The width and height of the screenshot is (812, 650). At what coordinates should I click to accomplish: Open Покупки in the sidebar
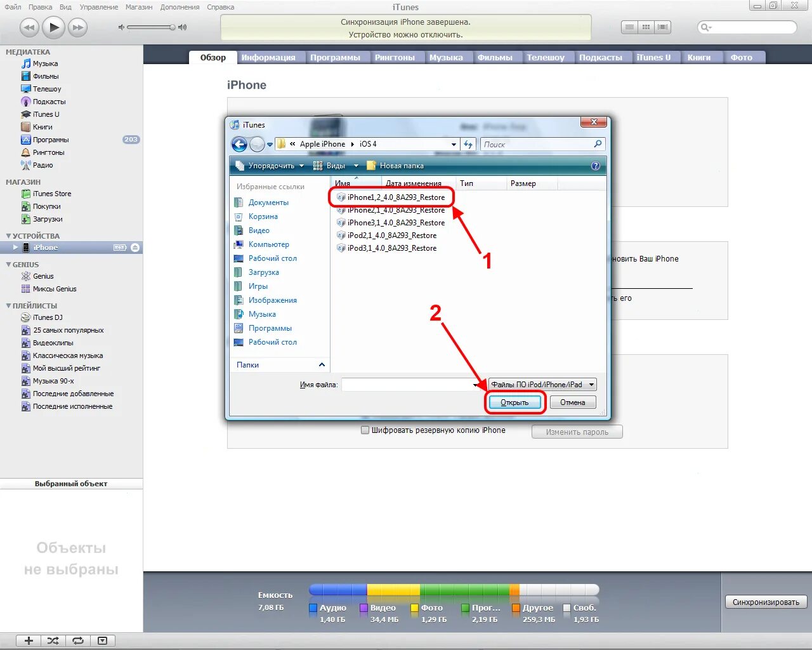pos(46,206)
